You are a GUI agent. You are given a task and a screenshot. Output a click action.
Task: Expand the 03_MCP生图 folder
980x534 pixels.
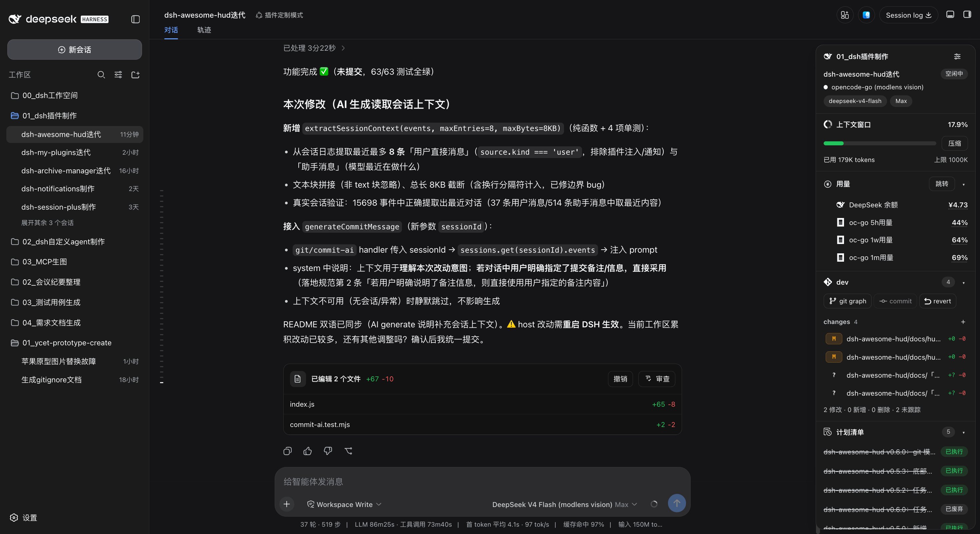point(75,262)
